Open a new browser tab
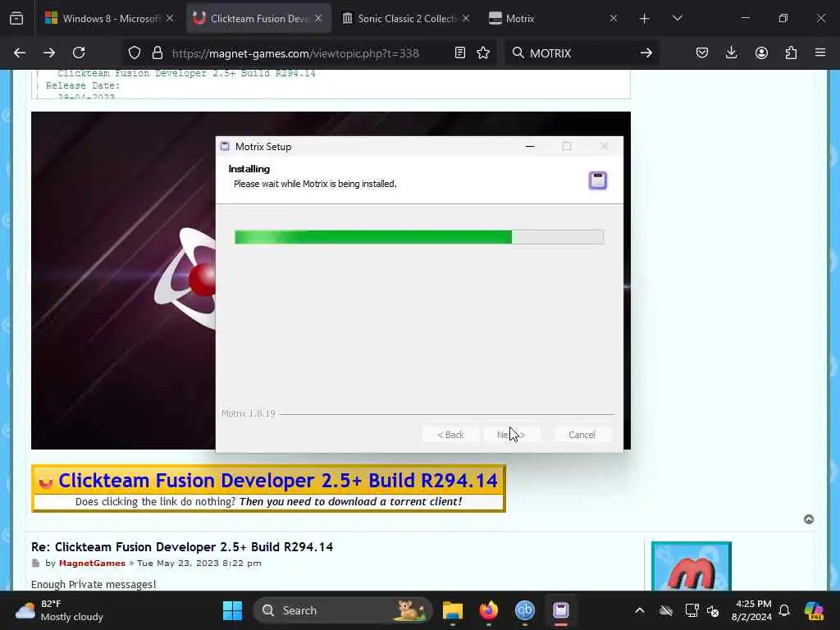840x630 pixels. (645, 19)
